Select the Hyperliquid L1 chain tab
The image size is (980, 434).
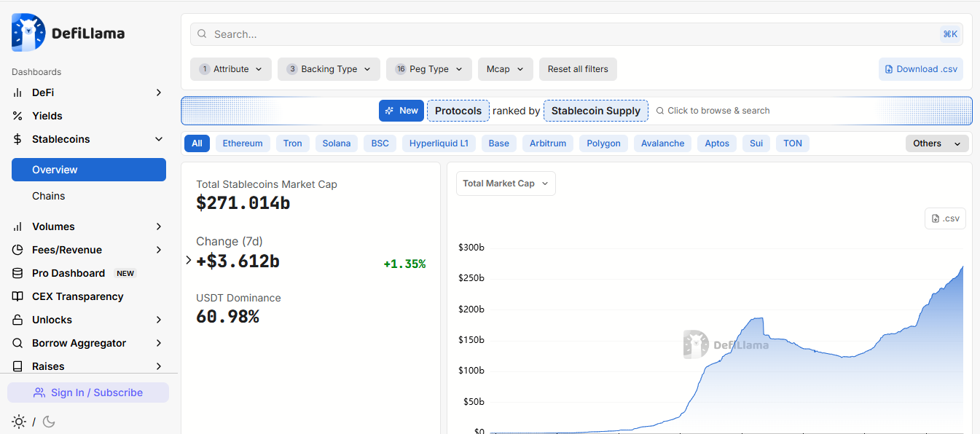tap(439, 143)
